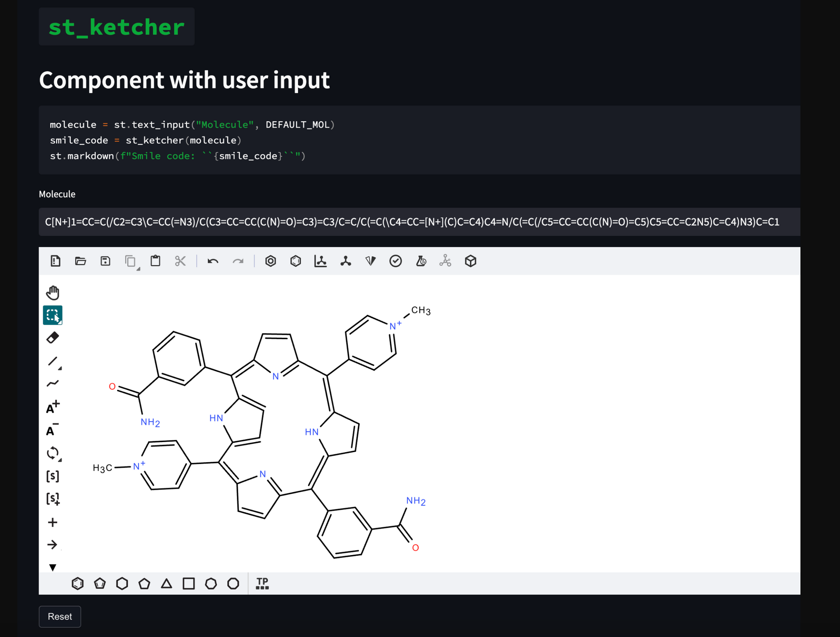Open the 3D viewer cube
This screenshot has height=637, width=840.
click(471, 261)
